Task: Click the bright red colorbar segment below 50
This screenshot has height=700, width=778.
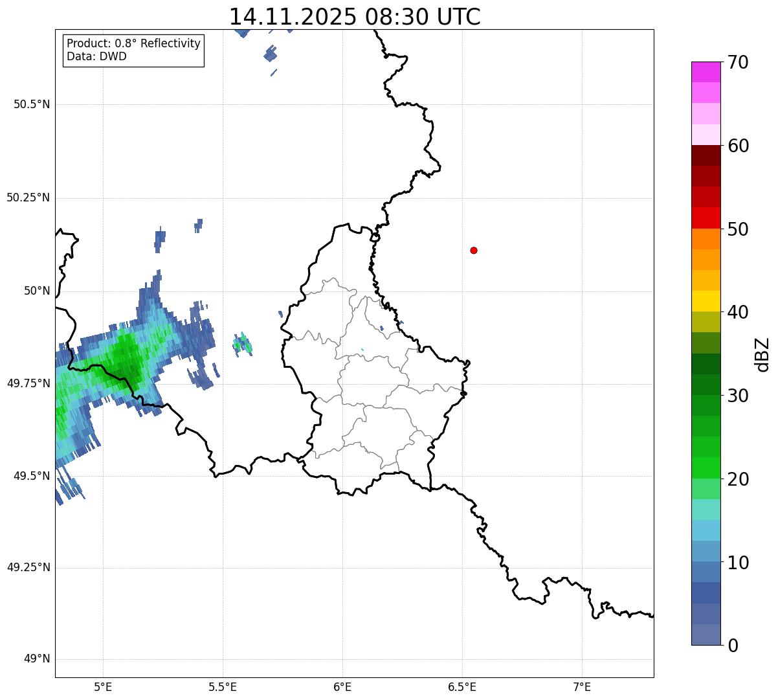Action: [x=706, y=218]
